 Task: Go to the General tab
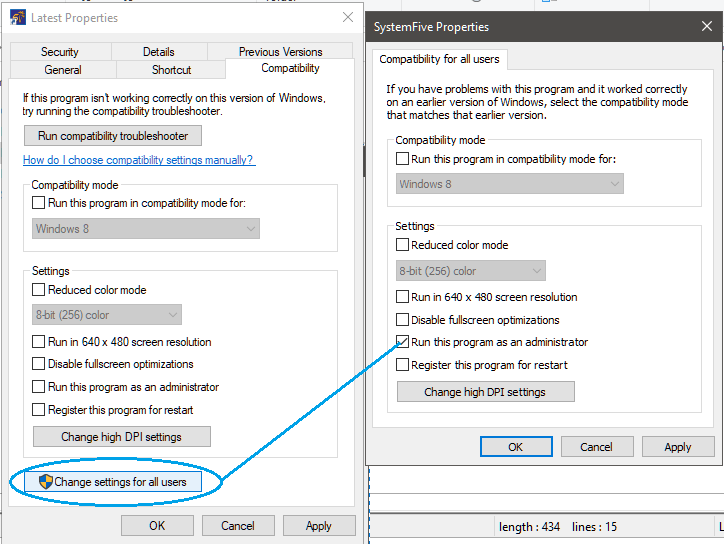[63, 70]
